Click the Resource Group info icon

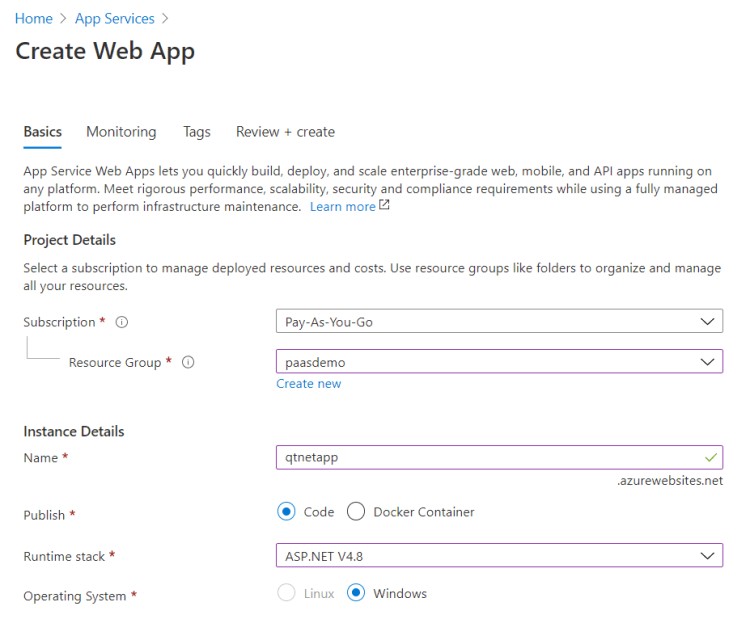(188, 363)
